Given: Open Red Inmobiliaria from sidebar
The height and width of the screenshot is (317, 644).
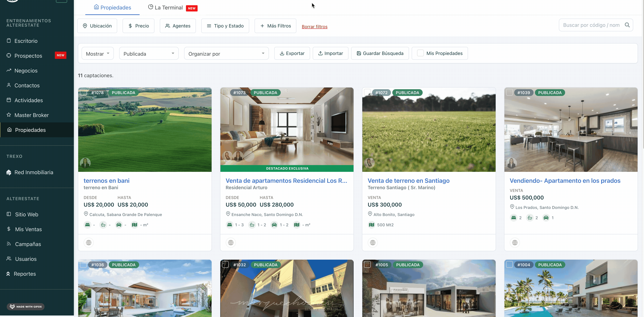Looking at the screenshot, I should coord(34,172).
